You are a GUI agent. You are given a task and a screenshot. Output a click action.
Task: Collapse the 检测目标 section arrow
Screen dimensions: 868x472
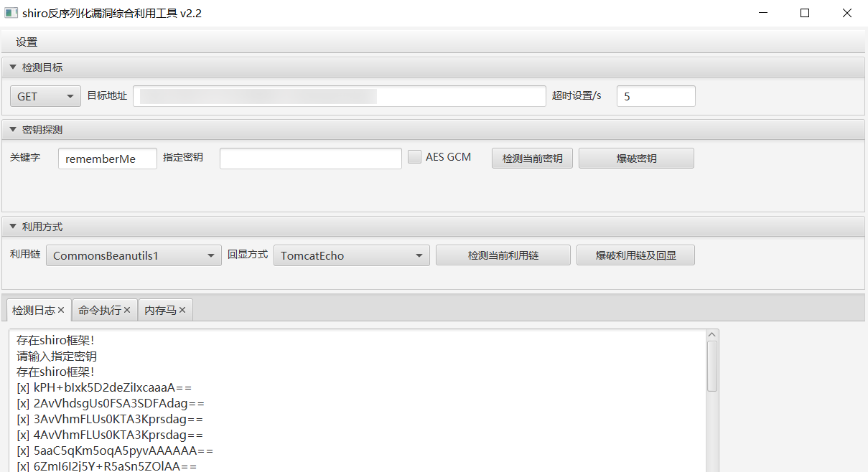(12, 67)
